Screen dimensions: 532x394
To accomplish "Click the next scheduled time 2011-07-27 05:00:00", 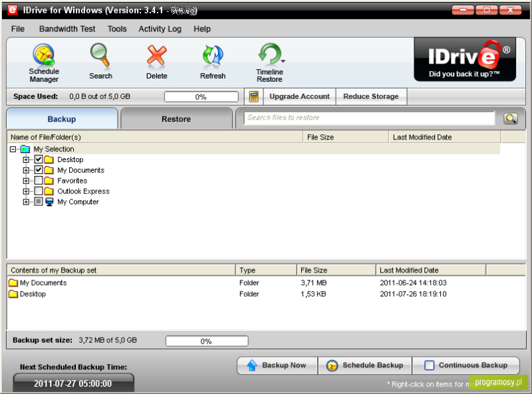I will (73, 383).
